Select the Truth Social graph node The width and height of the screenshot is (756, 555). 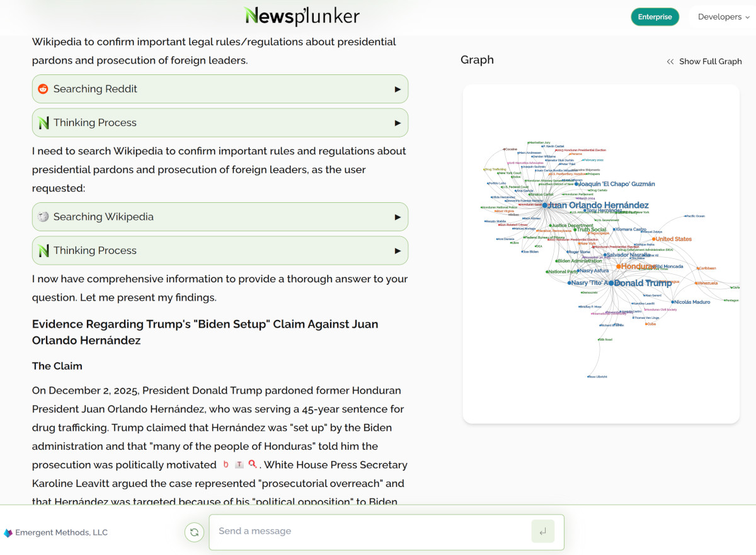[x=575, y=230]
